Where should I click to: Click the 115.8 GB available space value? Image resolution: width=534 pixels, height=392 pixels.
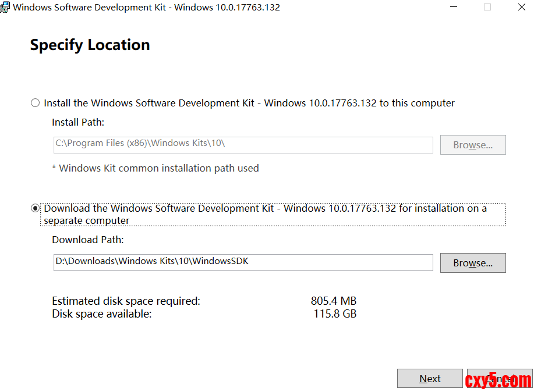pos(334,314)
